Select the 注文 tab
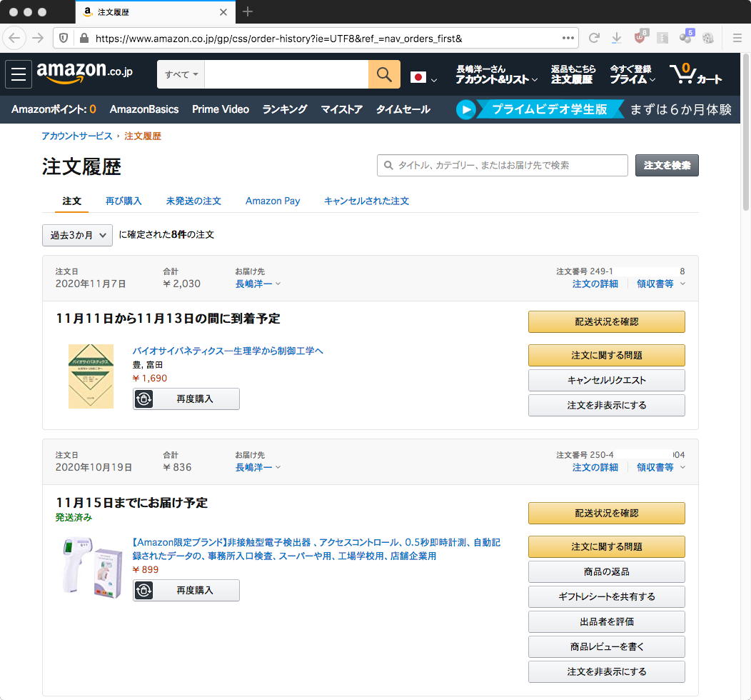The width and height of the screenshot is (751, 700). [71, 201]
